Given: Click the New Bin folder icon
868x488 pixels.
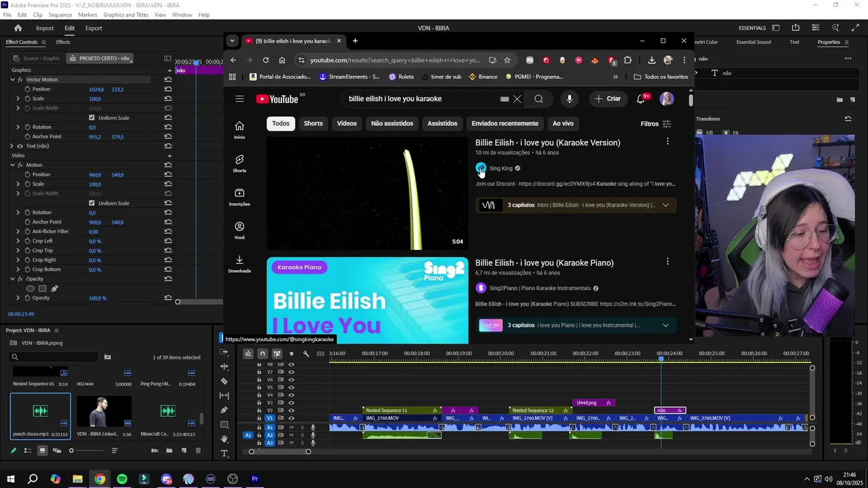Looking at the screenshot, I should click(169, 451).
